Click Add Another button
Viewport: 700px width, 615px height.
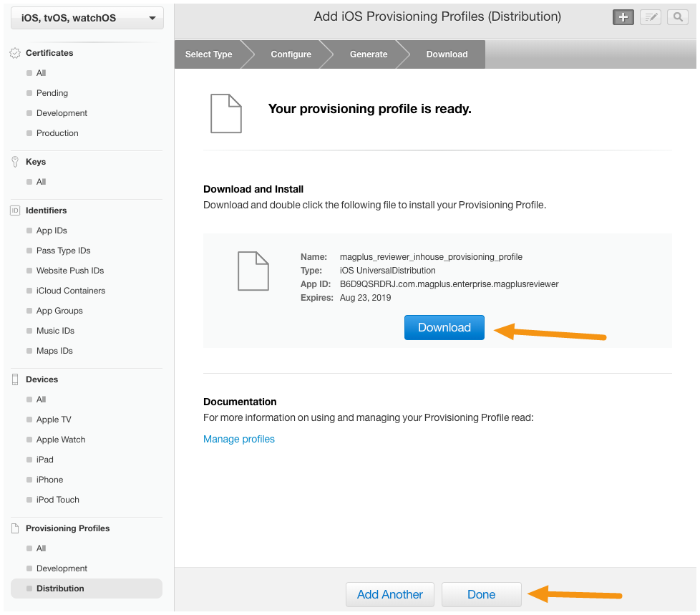coord(390,594)
